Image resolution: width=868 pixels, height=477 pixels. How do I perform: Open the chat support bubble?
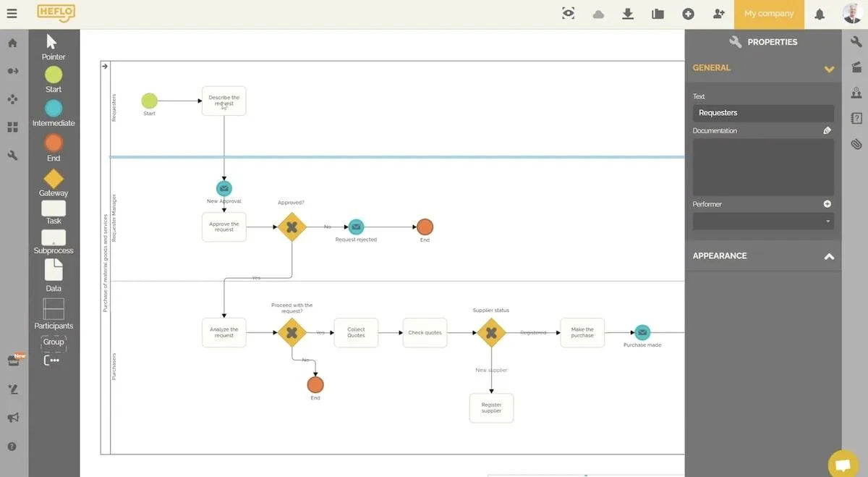click(x=843, y=464)
